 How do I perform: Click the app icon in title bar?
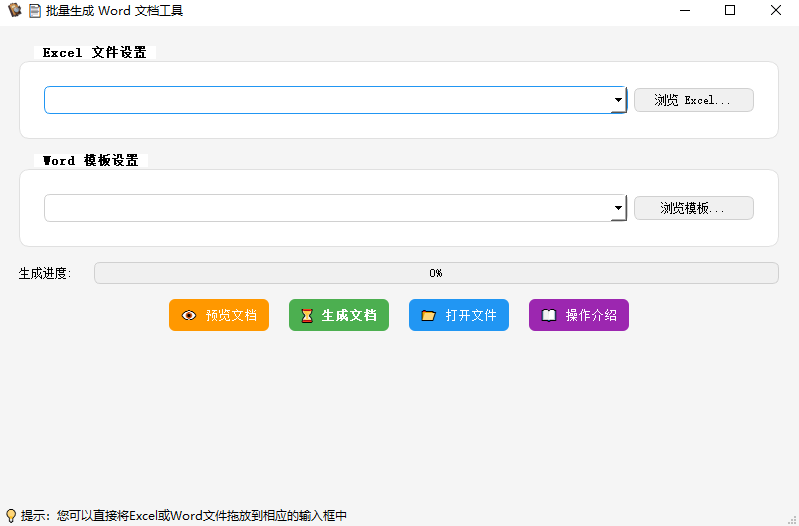(x=15, y=10)
